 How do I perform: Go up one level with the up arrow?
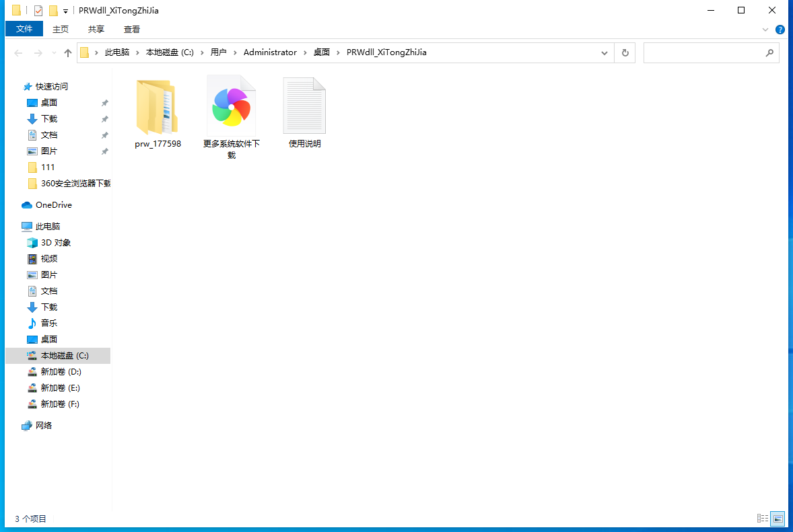pos(68,53)
